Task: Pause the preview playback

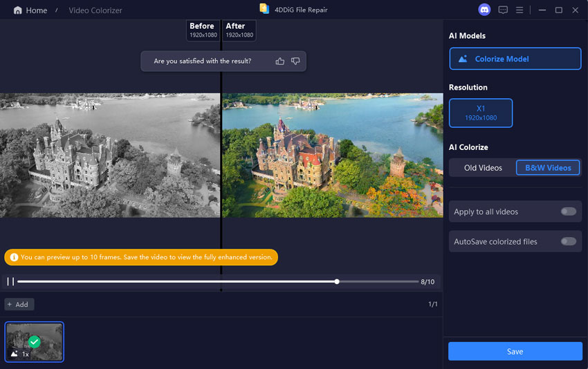Action: coord(10,281)
